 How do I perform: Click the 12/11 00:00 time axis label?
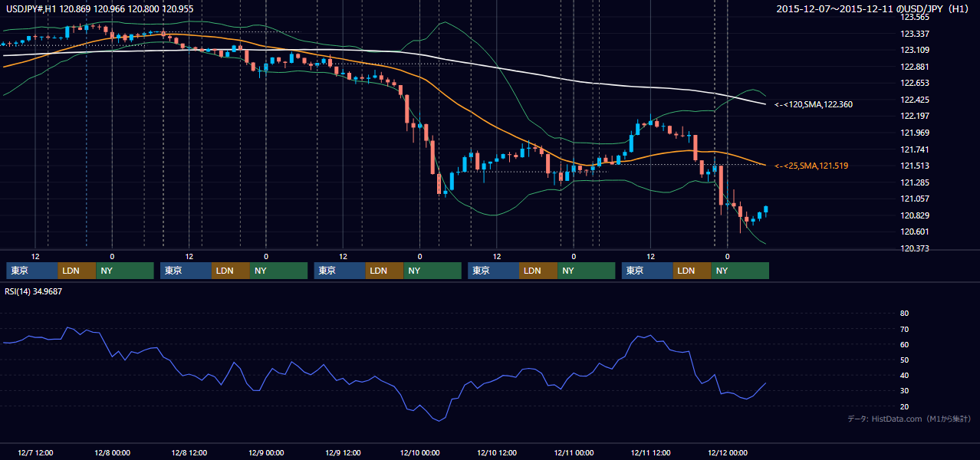(574, 452)
